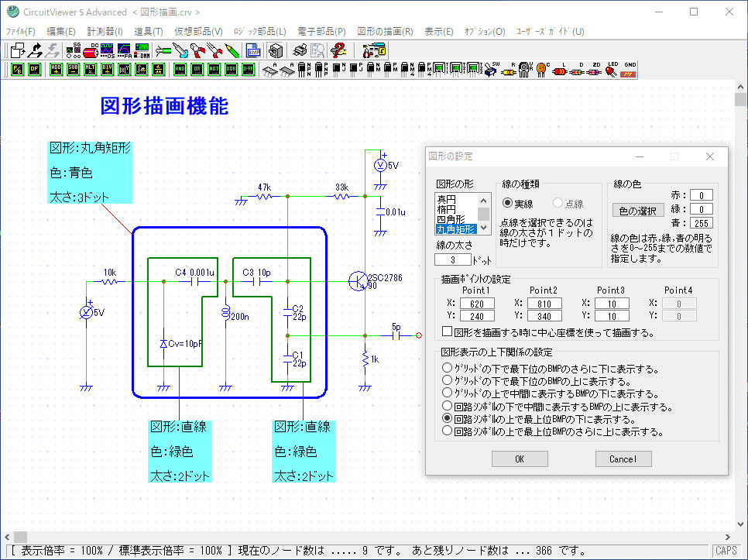Pick the soldering iron tool

click(180, 50)
